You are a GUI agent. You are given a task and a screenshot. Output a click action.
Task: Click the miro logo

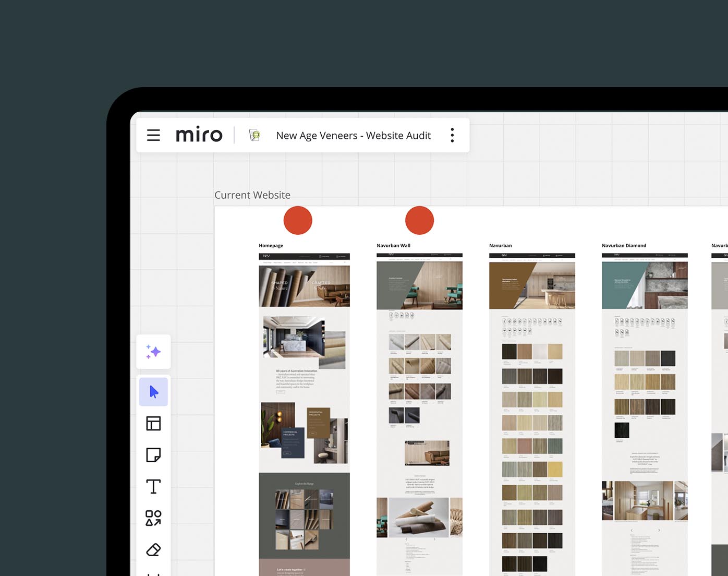(x=199, y=135)
